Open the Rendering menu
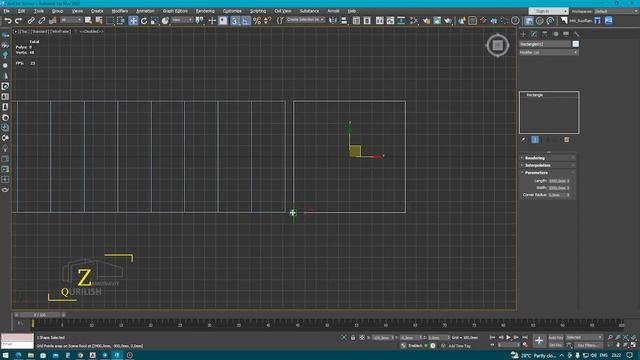Image resolution: width=640 pixels, height=360 pixels. 205,11
